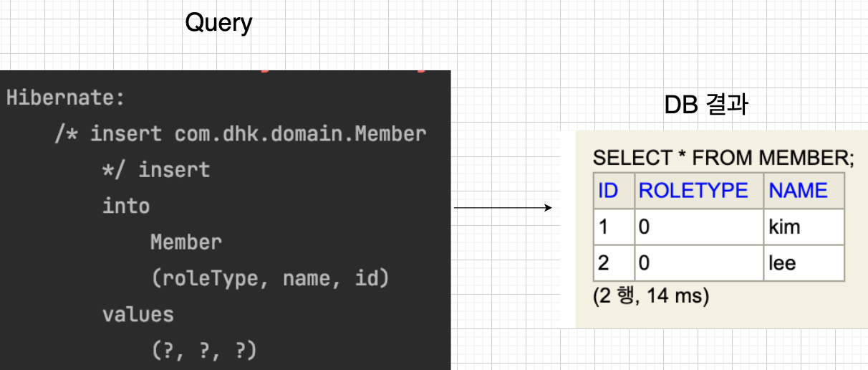The image size is (868, 370).
Task: Select the ROLETYPE cell in kim's row
Action: click(699, 227)
